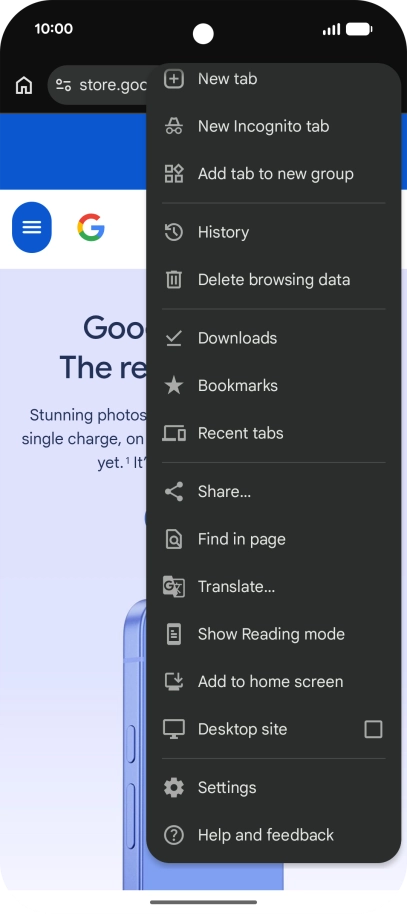Click the Bookmarks star icon
407x914 pixels.
pos(174,385)
